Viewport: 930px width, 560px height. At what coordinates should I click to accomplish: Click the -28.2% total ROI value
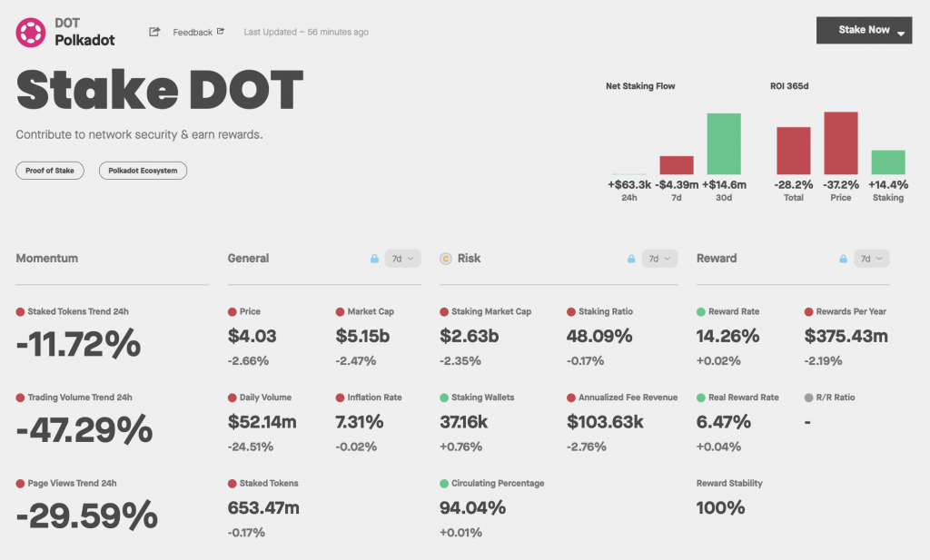(x=794, y=185)
